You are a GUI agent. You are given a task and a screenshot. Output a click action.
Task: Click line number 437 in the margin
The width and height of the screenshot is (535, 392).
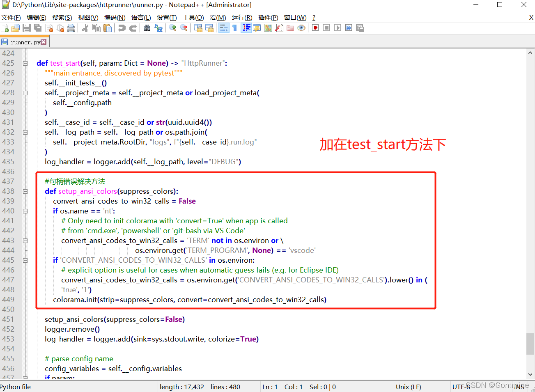pos(8,181)
